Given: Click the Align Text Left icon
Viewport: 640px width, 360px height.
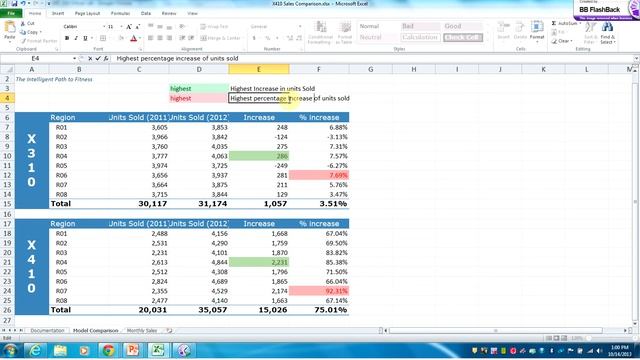Looking at the screenshot, I should (151, 38).
